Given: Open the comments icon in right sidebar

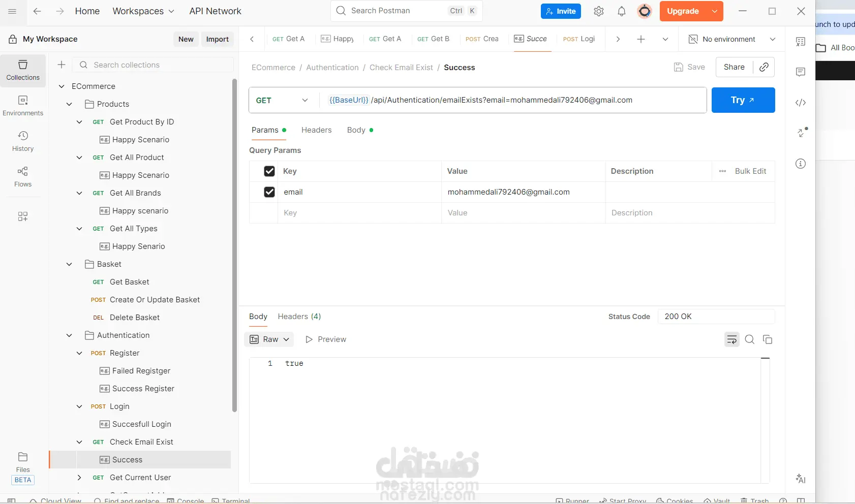Looking at the screenshot, I should pyautogui.click(x=801, y=72).
